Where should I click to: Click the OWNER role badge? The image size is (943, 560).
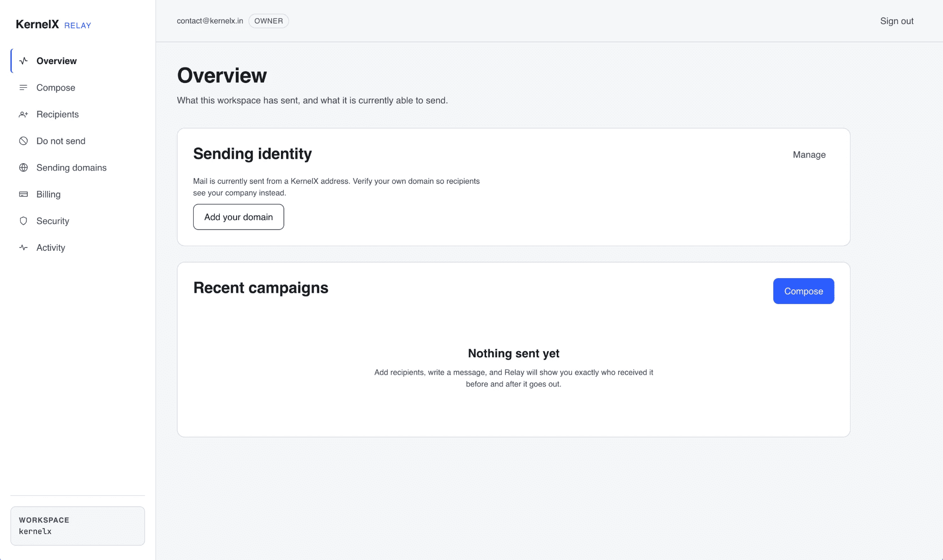pos(269,21)
